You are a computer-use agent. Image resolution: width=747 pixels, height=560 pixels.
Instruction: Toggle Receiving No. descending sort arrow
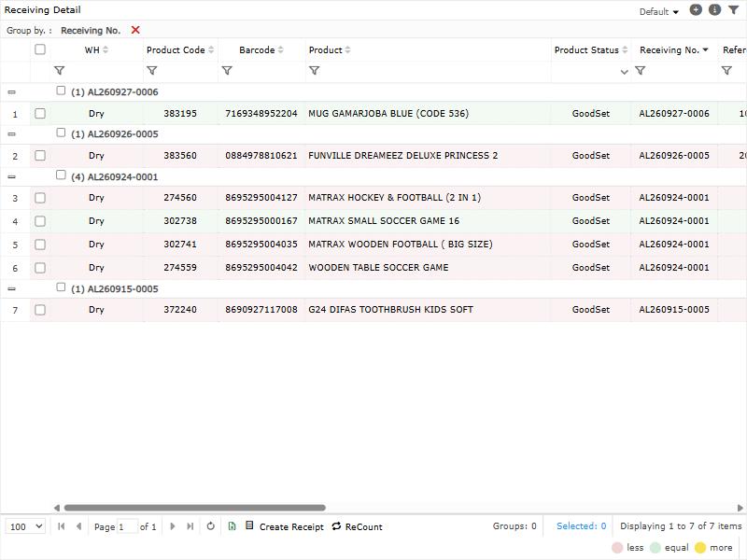pyautogui.click(x=706, y=49)
